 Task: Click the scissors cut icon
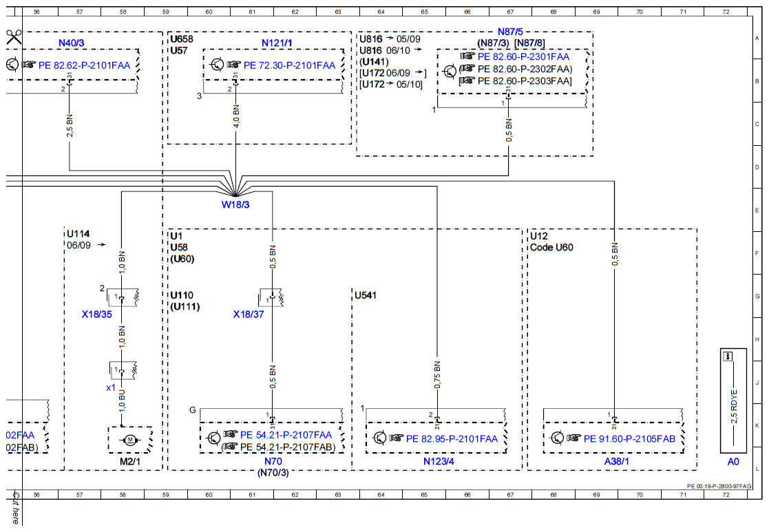14,37
